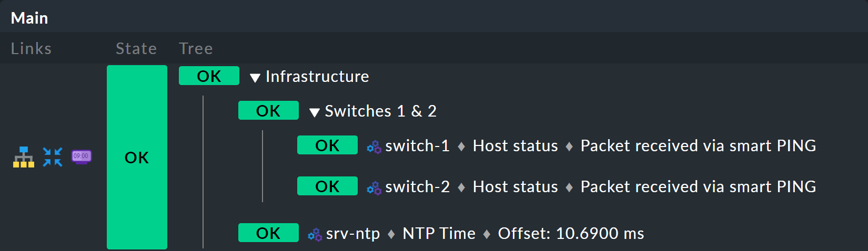Viewport: 868px width, 251px height.
Task: Click the blue collapse arrows icon
Action: (x=53, y=157)
